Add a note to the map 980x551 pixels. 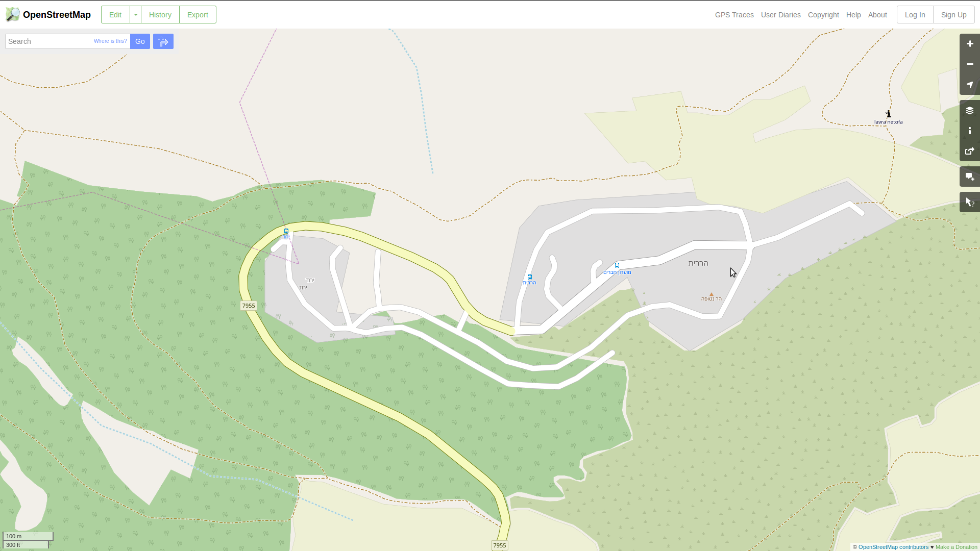[969, 177]
